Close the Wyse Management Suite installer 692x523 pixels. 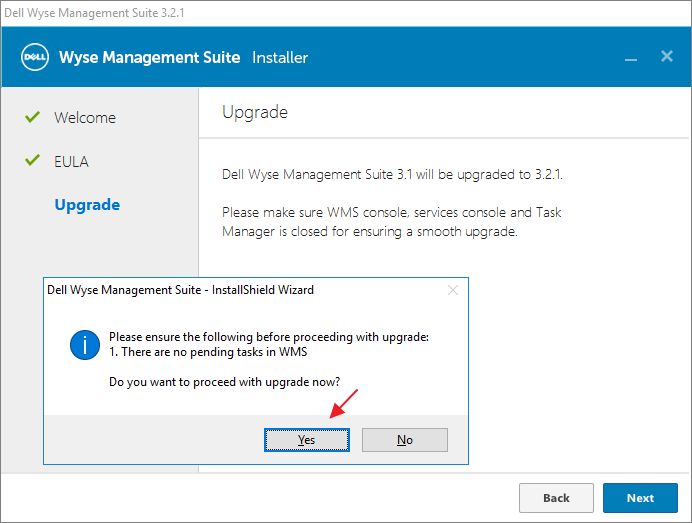pyautogui.click(x=667, y=57)
